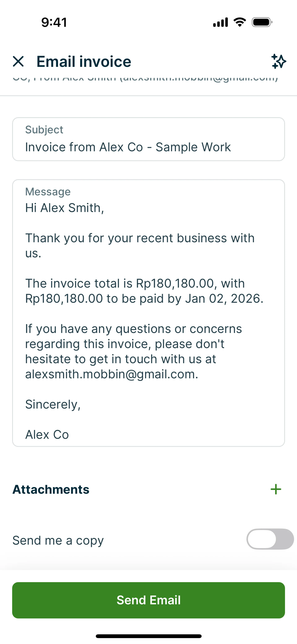Tap the 9:41 clock in status bar
The width and height of the screenshot is (297, 644).
(54, 22)
